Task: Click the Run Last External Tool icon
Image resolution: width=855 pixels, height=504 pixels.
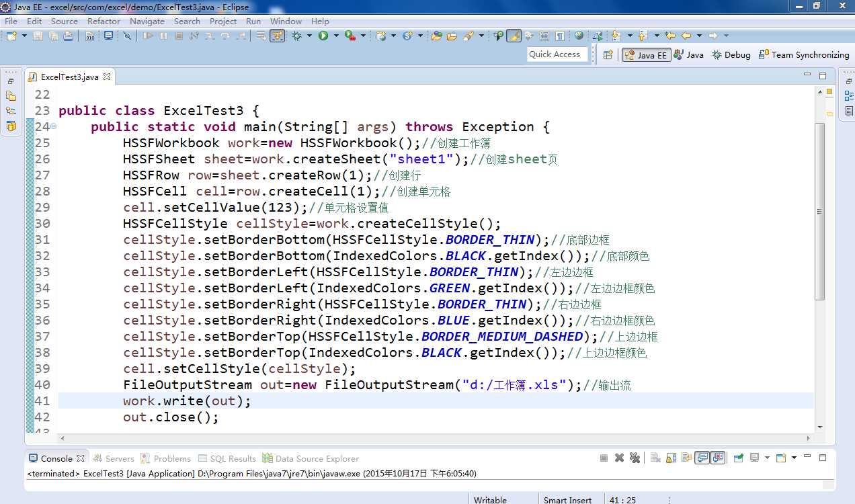Action: pyautogui.click(x=349, y=36)
